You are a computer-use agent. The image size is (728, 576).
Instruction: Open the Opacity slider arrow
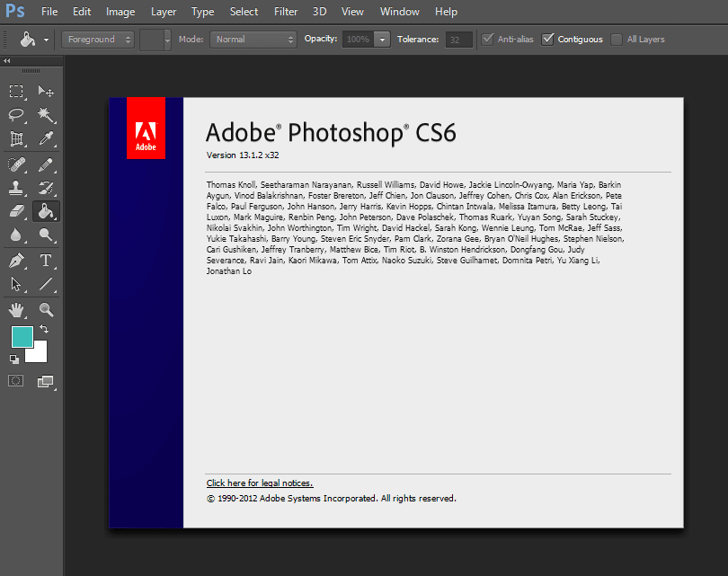coord(382,40)
